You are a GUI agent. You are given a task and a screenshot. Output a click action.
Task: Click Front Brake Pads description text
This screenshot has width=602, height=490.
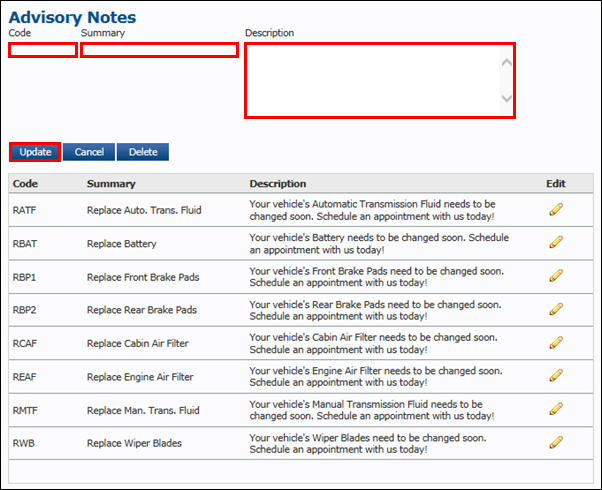point(377,277)
